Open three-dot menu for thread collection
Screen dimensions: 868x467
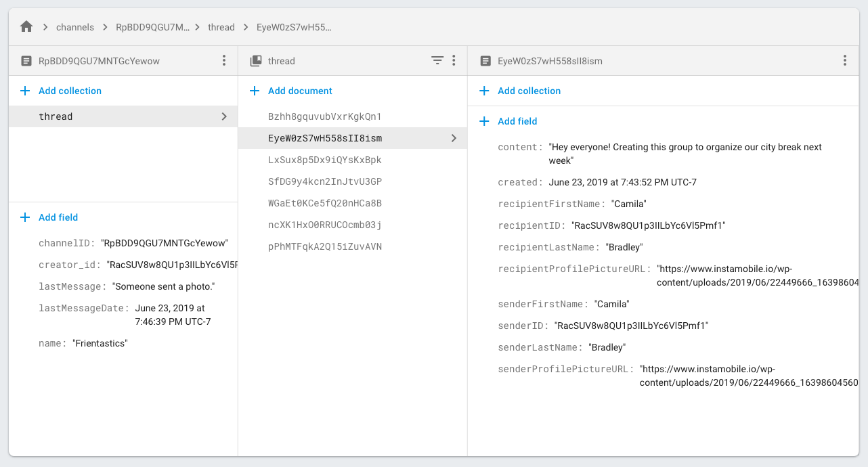click(454, 61)
